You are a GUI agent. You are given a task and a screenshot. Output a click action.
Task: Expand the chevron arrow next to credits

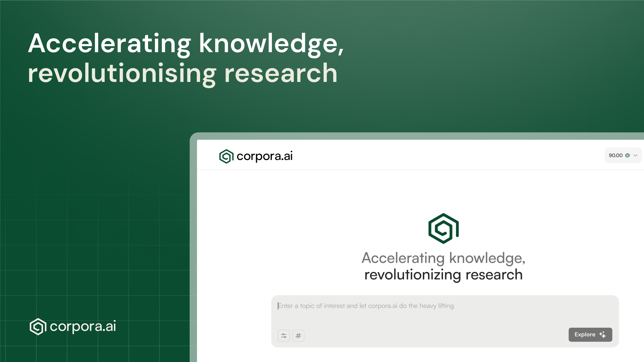coord(635,156)
